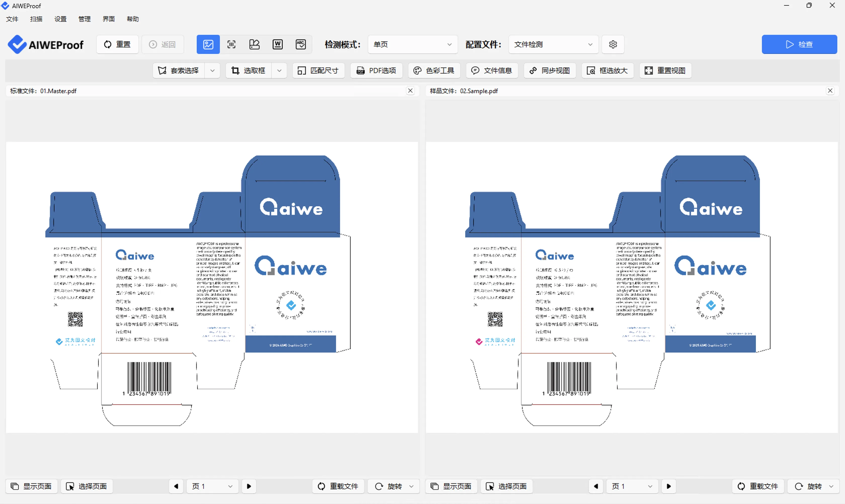
Task: Click 重置视图 reset view
Action: 665,71
